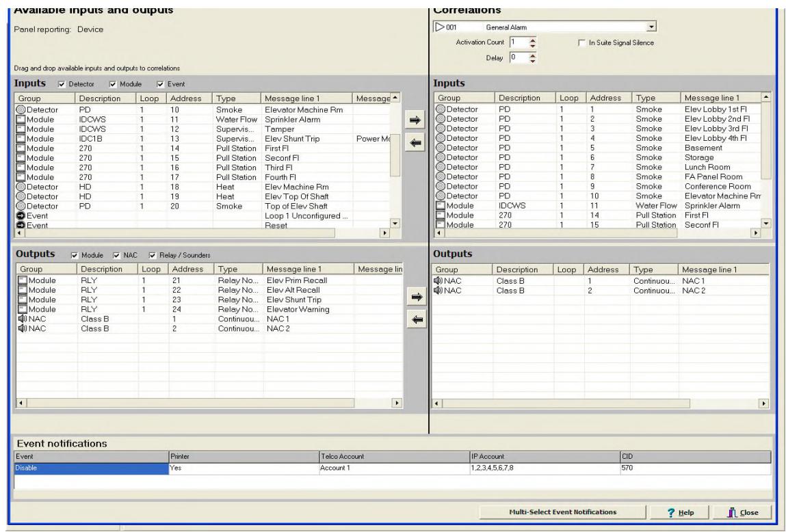The image size is (786, 532).
Task: Click the left-arrow icon to remove outputs from the correlation
Action: 417,319
